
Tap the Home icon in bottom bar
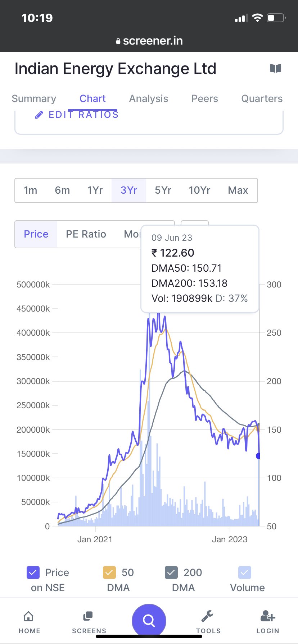(x=28, y=616)
